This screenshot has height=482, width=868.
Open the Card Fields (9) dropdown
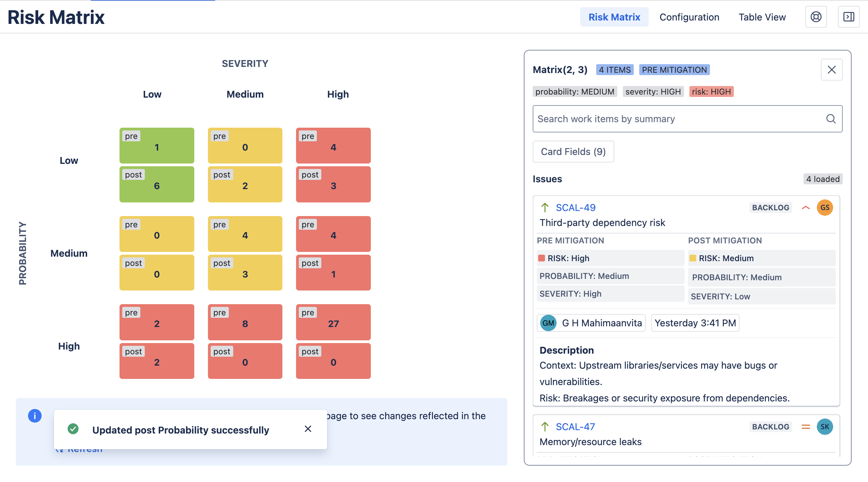[573, 152]
